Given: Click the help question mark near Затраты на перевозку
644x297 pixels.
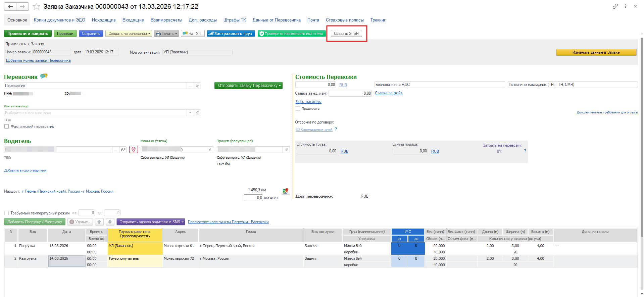Looking at the screenshot, I should (525, 151).
